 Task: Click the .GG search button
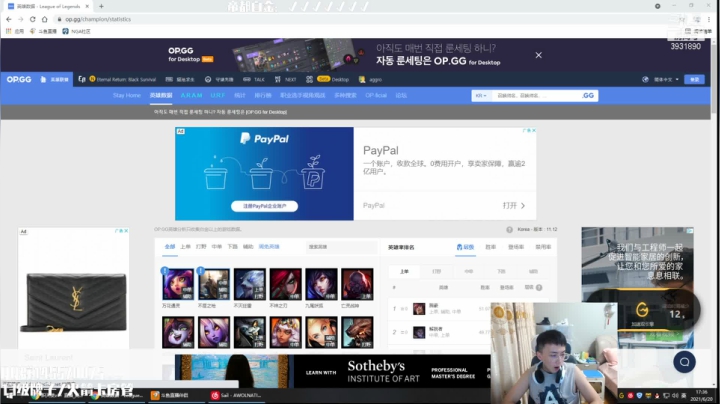588,95
